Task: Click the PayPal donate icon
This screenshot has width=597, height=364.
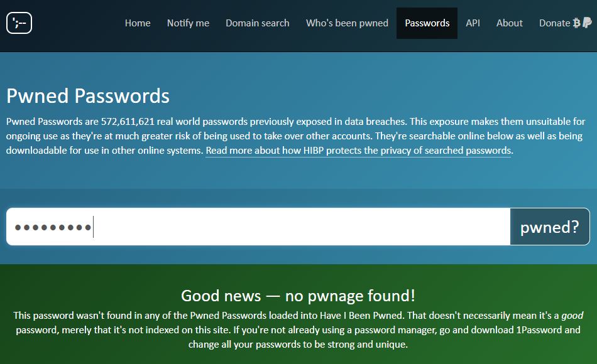Action: (x=587, y=23)
